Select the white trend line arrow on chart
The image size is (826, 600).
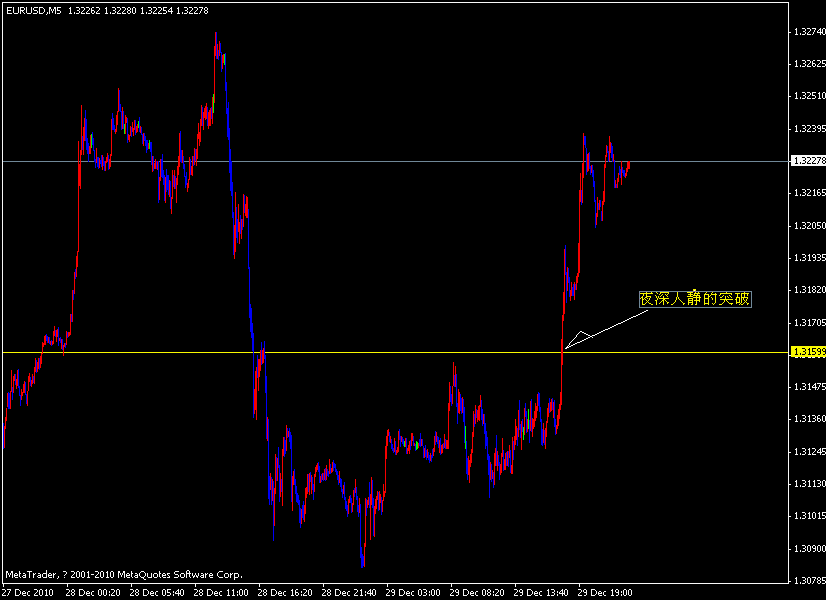coord(606,330)
